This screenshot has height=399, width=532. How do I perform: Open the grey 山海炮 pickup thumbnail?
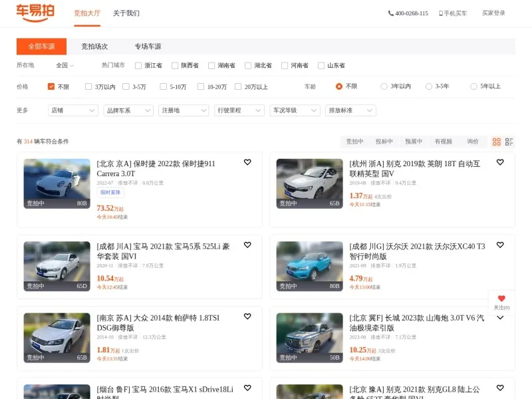click(x=309, y=338)
